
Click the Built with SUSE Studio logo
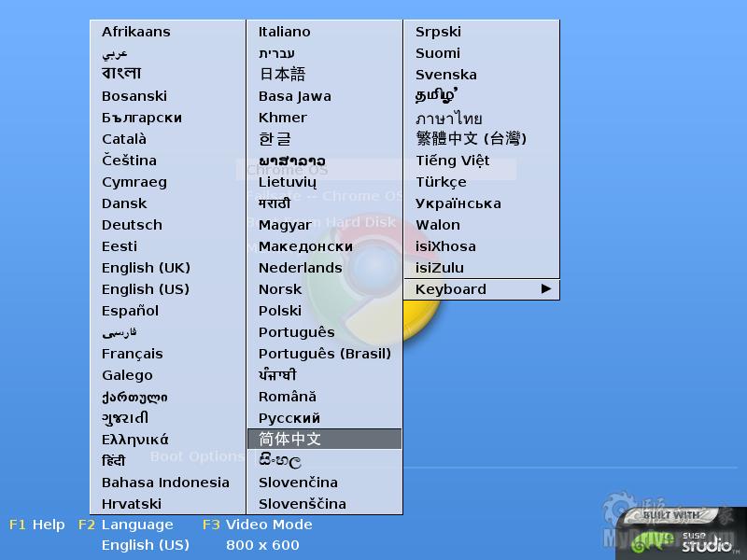tap(682, 532)
